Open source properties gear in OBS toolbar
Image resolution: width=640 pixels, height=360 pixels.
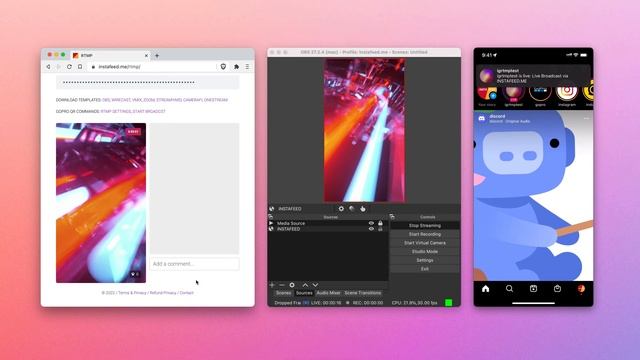coord(341,209)
